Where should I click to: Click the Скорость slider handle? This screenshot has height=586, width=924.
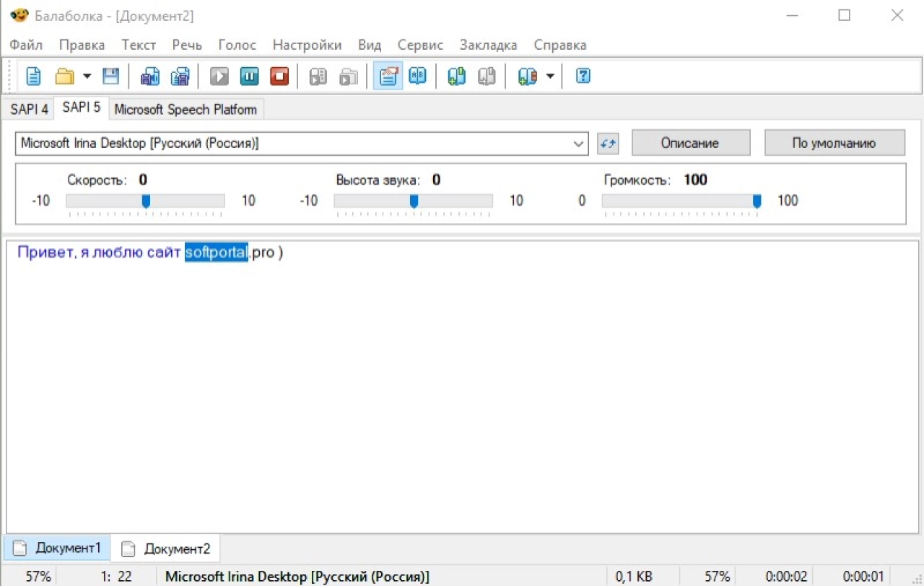point(146,201)
